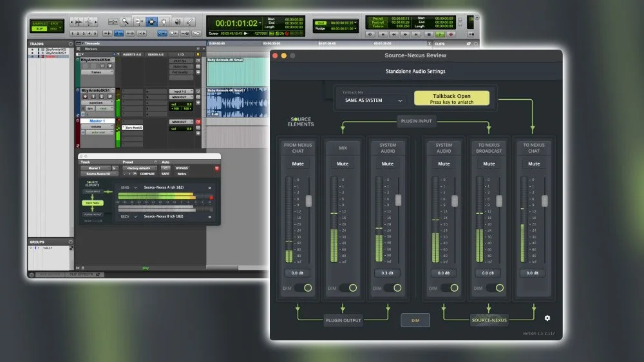Select the Grabber hand tool in Pro Tools
Image resolution: width=644 pixels, height=362 pixels.
pos(164,21)
